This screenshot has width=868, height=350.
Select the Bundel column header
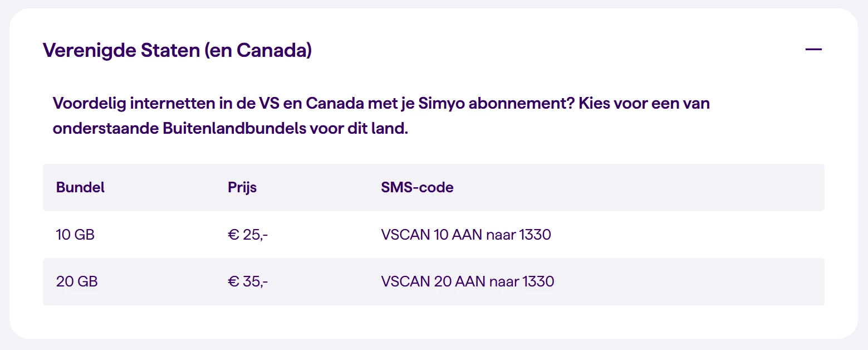(x=80, y=187)
